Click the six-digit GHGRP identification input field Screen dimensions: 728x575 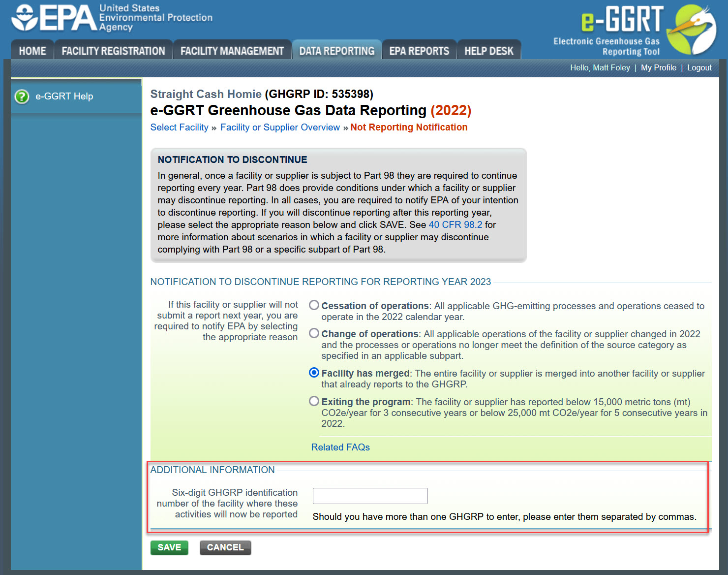pos(370,496)
